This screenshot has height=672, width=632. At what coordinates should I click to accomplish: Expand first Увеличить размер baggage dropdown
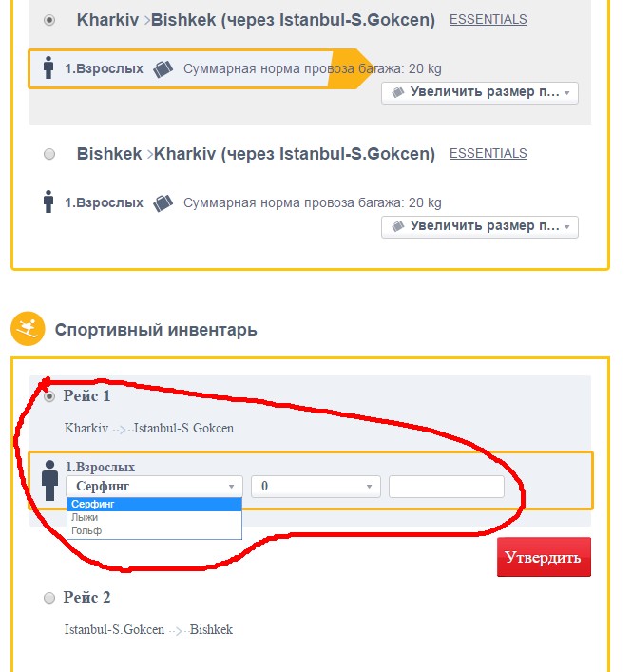pos(479,92)
